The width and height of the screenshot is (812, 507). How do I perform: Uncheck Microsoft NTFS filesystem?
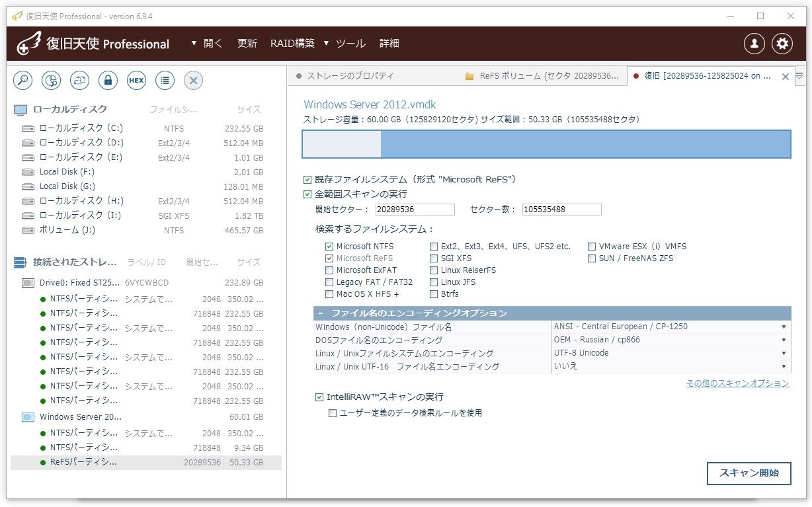[x=329, y=247]
